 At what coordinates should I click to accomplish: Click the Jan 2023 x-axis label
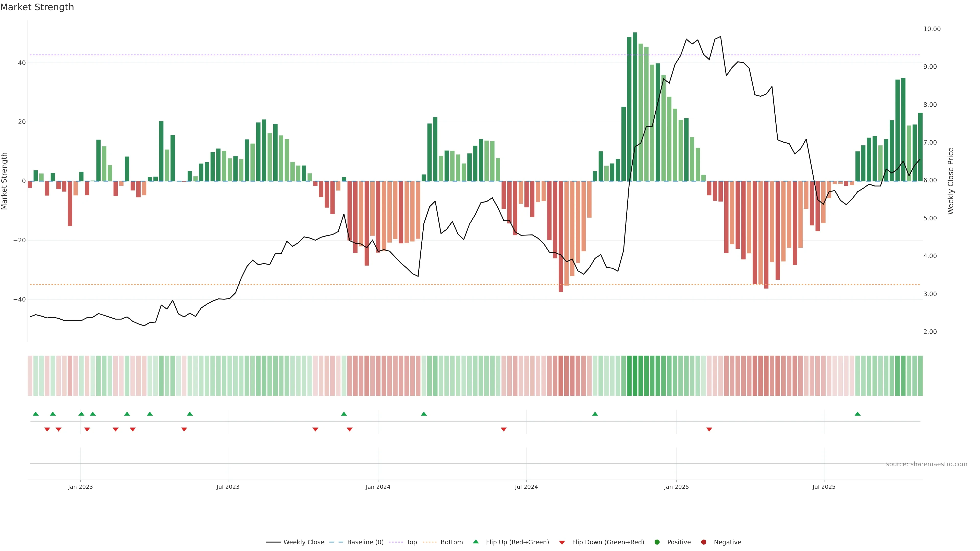tap(80, 487)
